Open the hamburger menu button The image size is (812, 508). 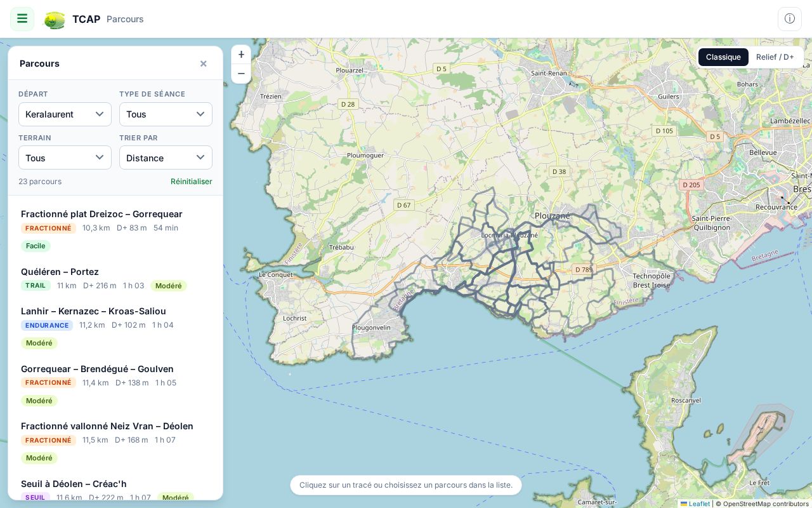(x=22, y=19)
